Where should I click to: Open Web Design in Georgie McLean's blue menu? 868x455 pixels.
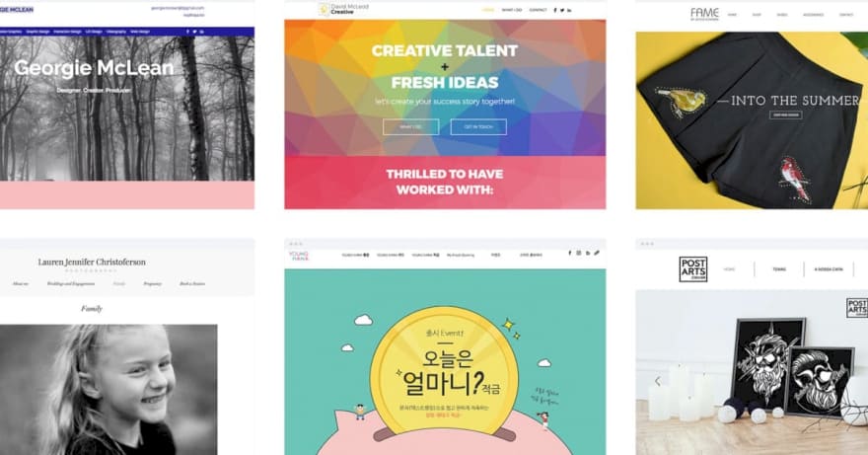140,32
